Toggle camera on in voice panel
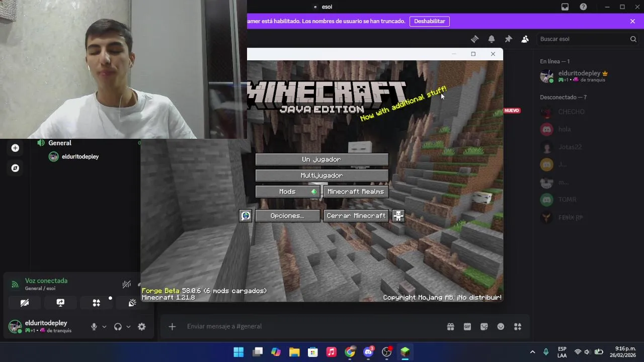644x362 pixels. click(25, 303)
